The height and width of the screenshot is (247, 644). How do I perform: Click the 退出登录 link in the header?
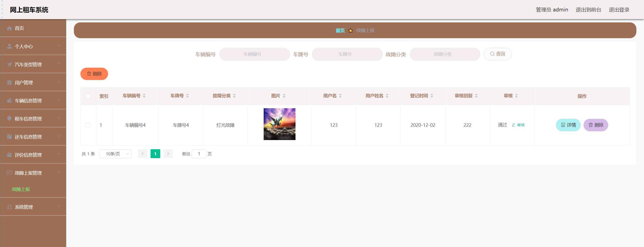[619, 10]
